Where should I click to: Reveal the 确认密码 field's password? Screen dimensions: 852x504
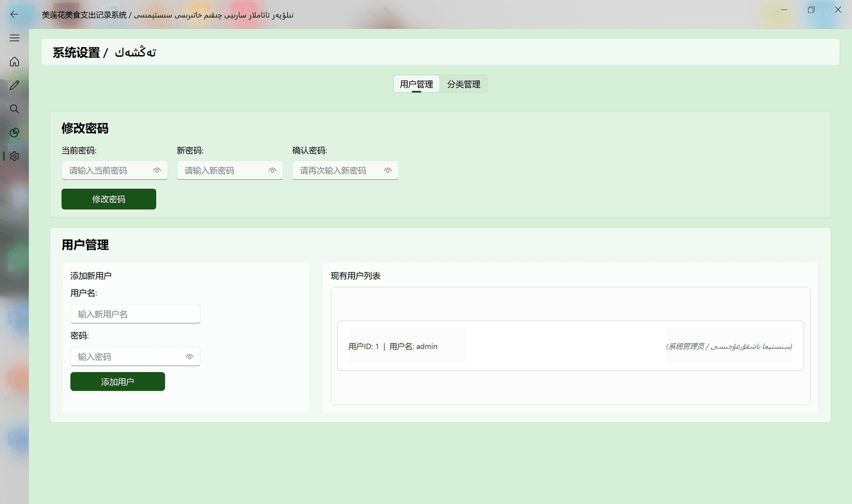[388, 171]
